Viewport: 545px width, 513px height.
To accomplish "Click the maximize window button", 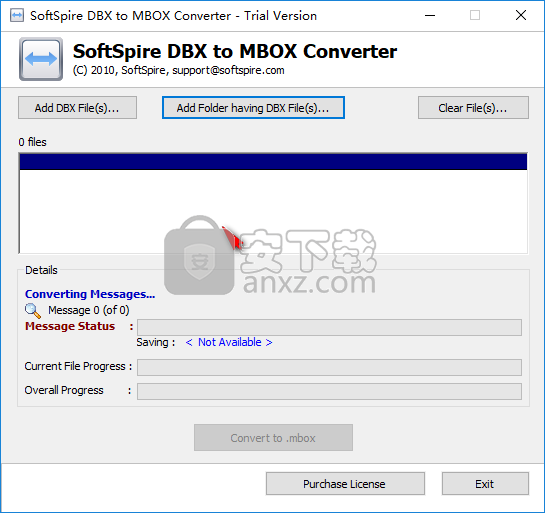I will pyautogui.click(x=475, y=15).
